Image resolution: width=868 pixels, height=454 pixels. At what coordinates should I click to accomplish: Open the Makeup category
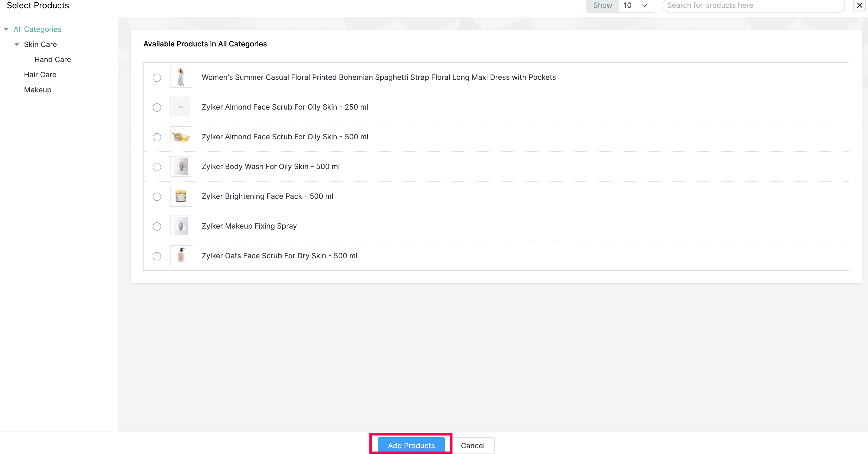pos(37,90)
